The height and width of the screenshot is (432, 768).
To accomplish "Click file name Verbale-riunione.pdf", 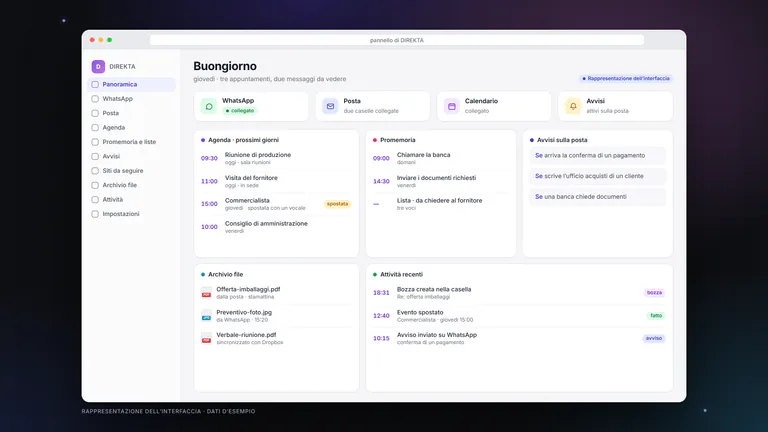I will pos(246,335).
